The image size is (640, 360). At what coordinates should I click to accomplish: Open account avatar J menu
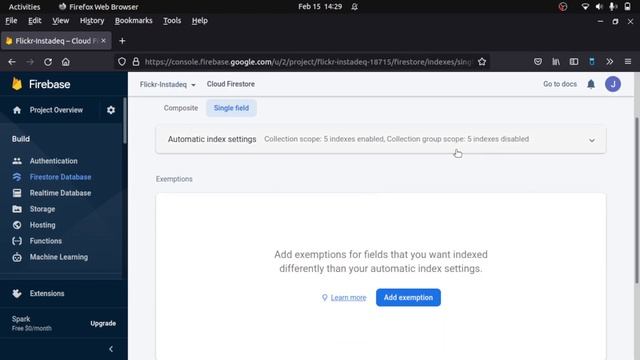tap(613, 84)
